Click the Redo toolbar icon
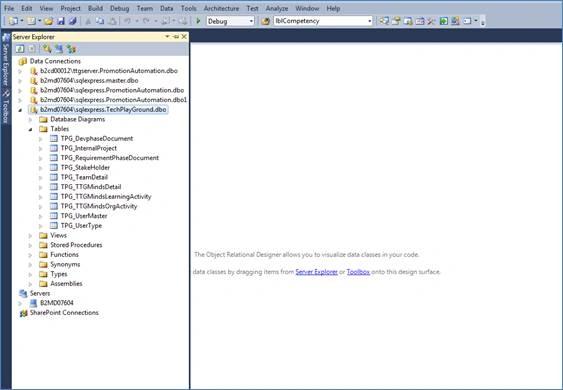 click(146, 21)
